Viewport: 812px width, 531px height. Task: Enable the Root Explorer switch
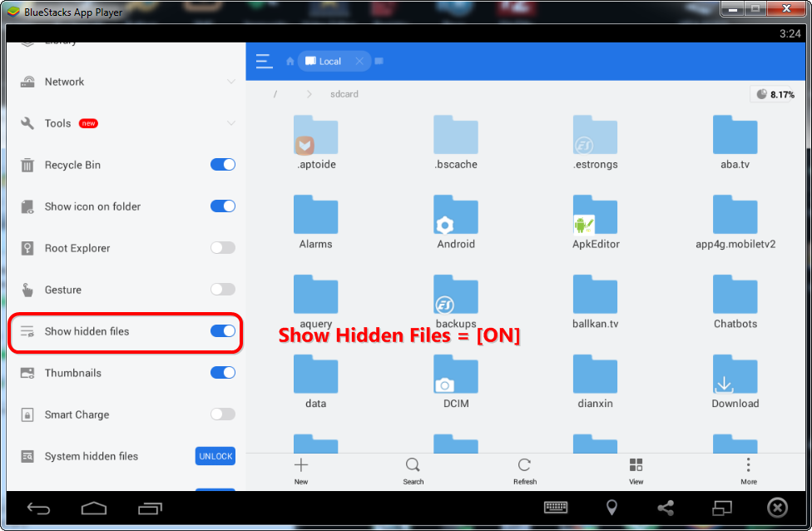(x=222, y=248)
